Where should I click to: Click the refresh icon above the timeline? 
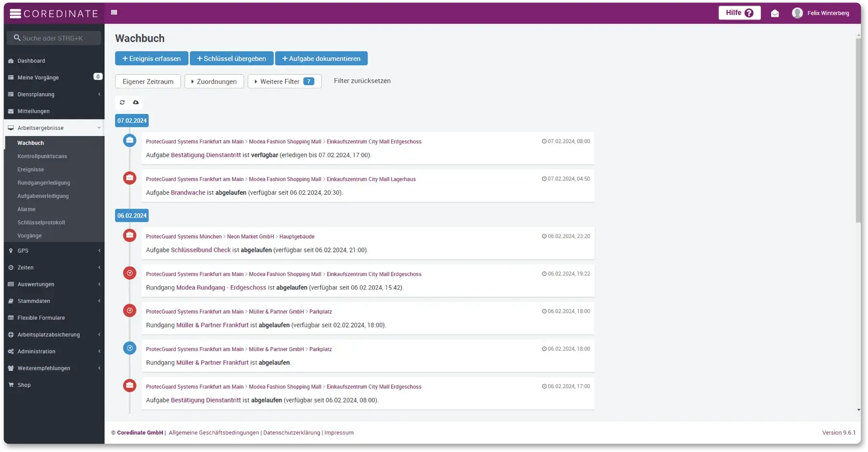[x=122, y=102]
